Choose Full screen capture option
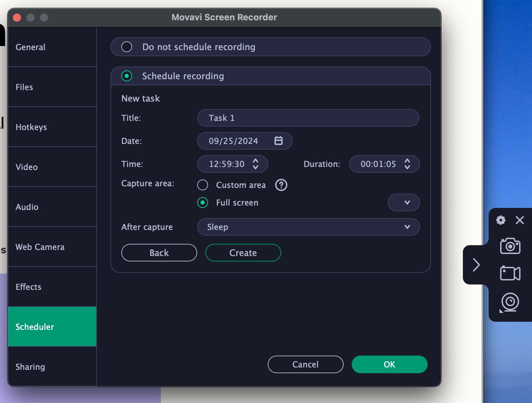The width and height of the screenshot is (532, 403). click(x=203, y=203)
